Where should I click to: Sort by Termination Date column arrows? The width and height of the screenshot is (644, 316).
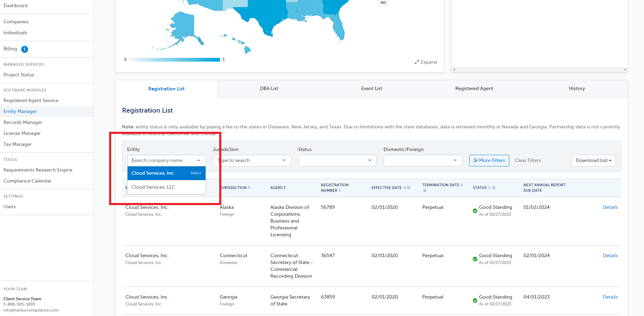pyautogui.click(x=462, y=185)
